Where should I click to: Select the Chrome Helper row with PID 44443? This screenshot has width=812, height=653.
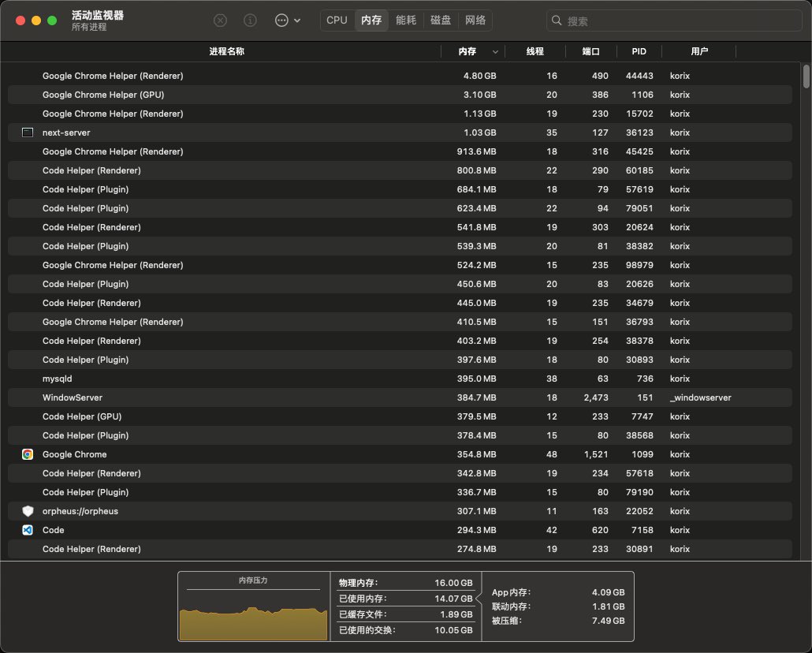[400, 76]
